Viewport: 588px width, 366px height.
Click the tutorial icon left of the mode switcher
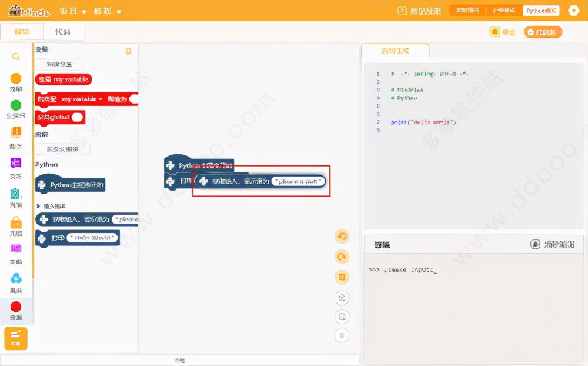(402, 11)
